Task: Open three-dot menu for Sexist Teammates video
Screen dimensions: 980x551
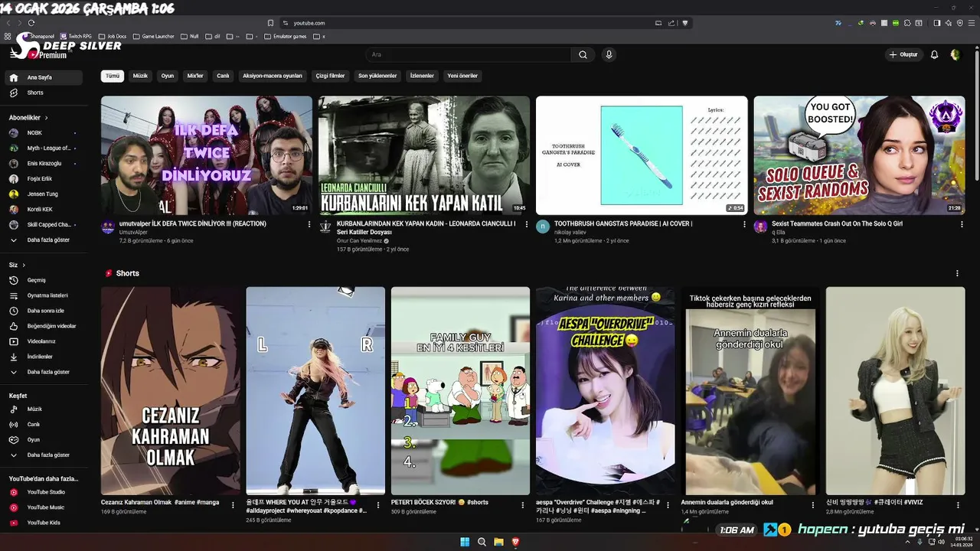Action: [x=962, y=224]
